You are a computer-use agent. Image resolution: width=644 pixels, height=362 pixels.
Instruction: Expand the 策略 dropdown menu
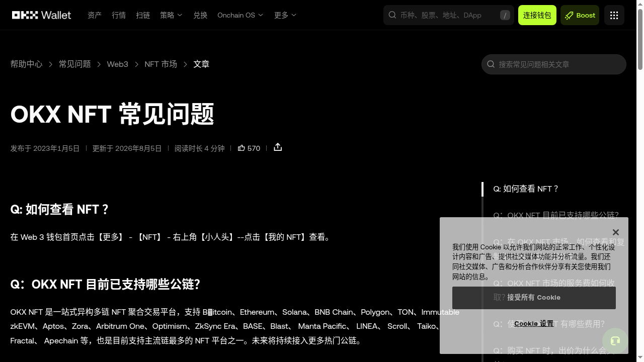pos(171,15)
